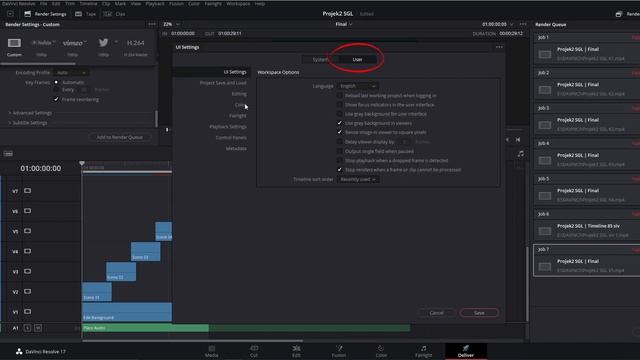Open the Render Settings panel toggle

(x=45, y=14)
